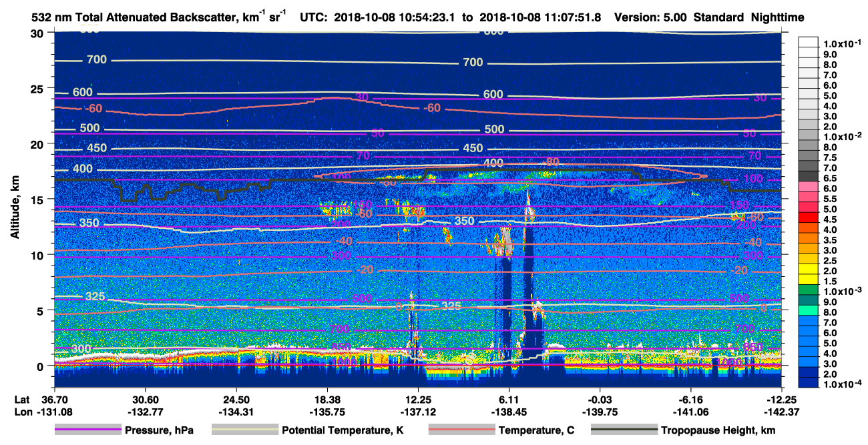
Task: Click the 'Lon' row label
Action: click(x=22, y=412)
